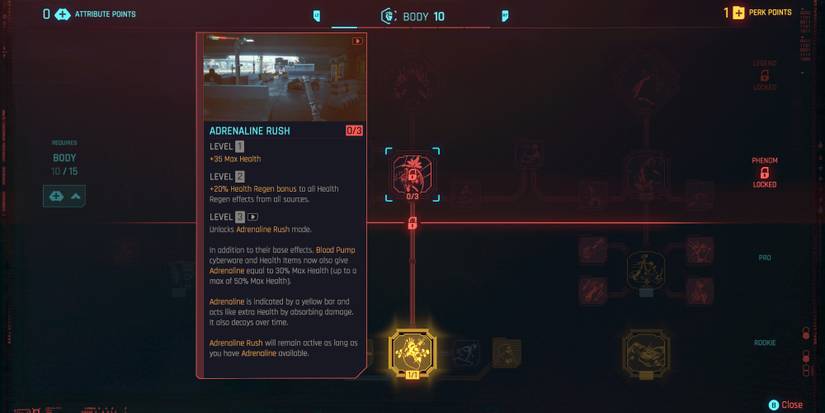
Task: Close the perk menu
Action: 786,405
